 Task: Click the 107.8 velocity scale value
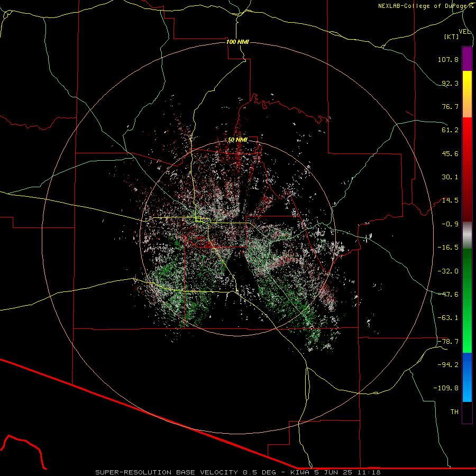[448, 59]
